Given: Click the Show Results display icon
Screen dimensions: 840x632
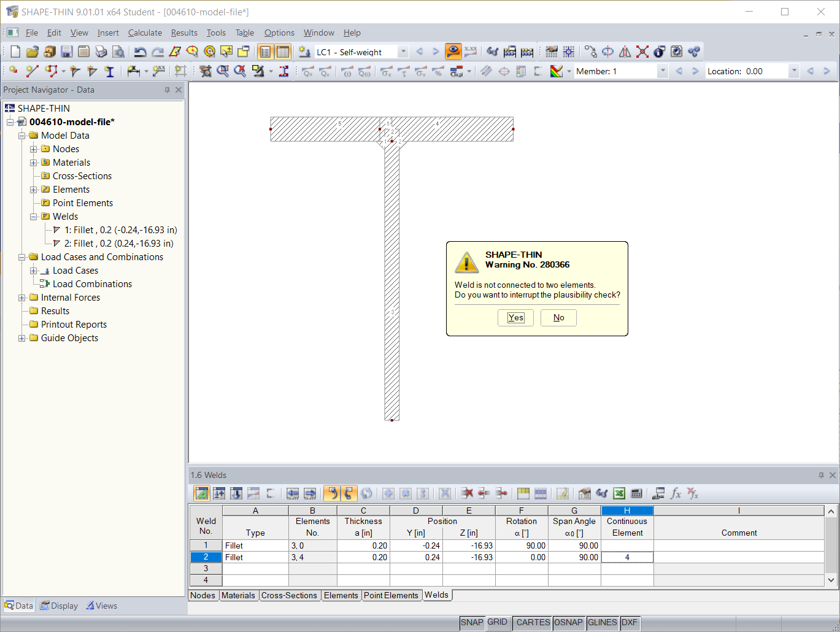Looking at the screenshot, I should (x=452, y=52).
